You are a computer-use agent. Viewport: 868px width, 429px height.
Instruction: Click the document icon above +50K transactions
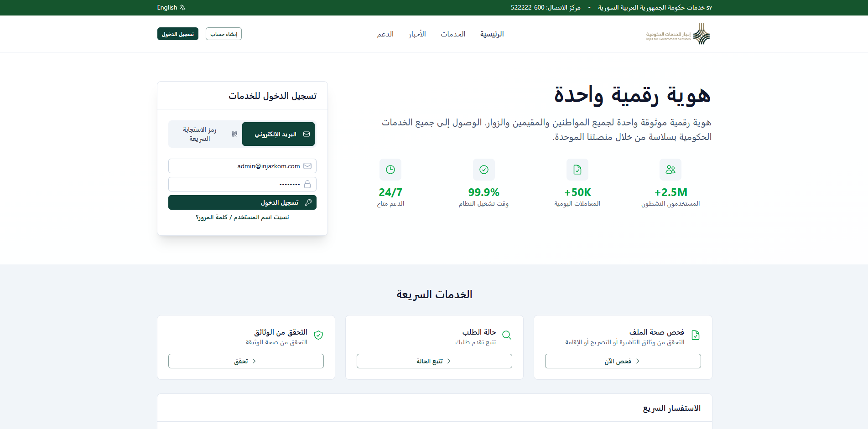577,169
